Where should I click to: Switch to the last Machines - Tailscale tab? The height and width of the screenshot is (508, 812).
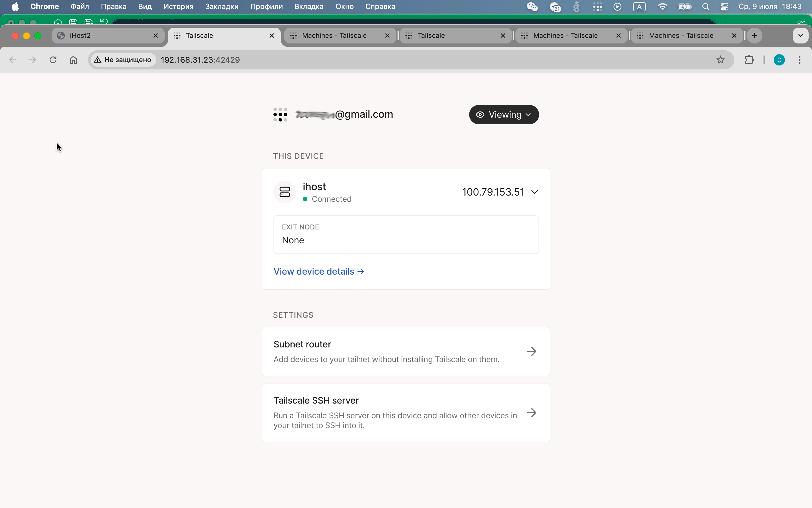click(x=687, y=36)
